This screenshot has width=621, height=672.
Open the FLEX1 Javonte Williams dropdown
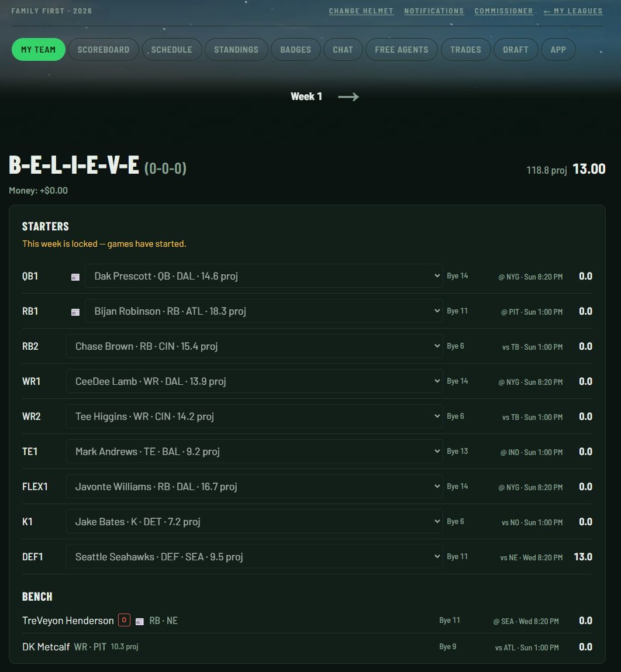pos(254,487)
